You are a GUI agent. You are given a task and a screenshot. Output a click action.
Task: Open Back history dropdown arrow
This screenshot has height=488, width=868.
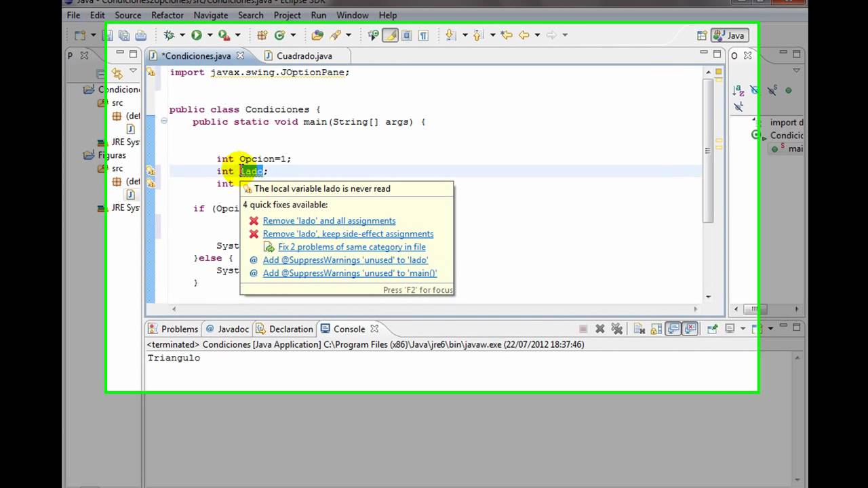coord(537,35)
